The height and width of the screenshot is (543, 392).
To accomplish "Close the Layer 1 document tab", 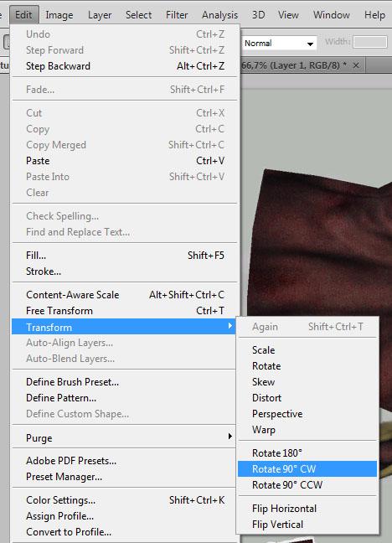I will (356, 65).
